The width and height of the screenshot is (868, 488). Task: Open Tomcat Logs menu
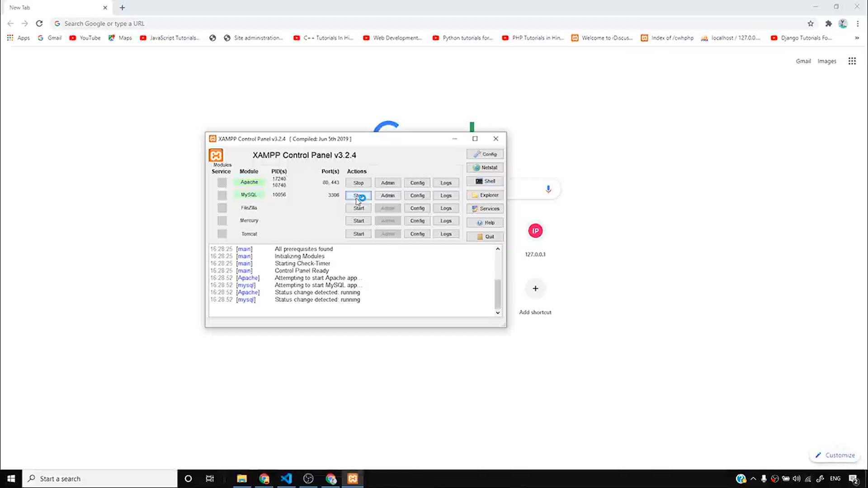click(x=446, y=234)
